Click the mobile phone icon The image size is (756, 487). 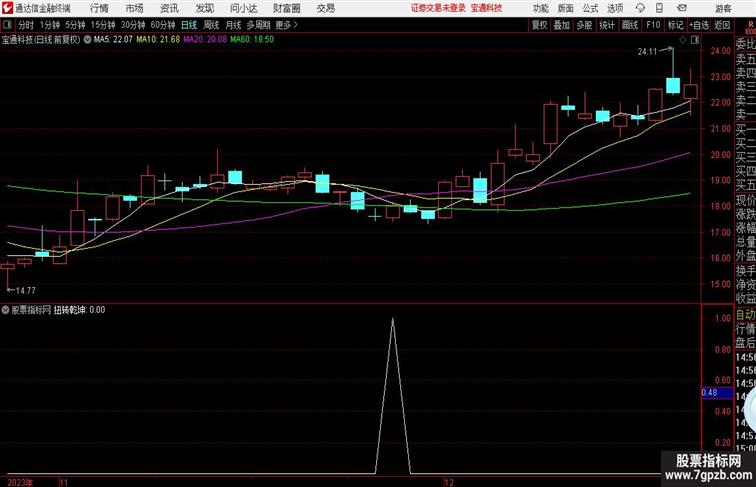click(x=659, y=8)
